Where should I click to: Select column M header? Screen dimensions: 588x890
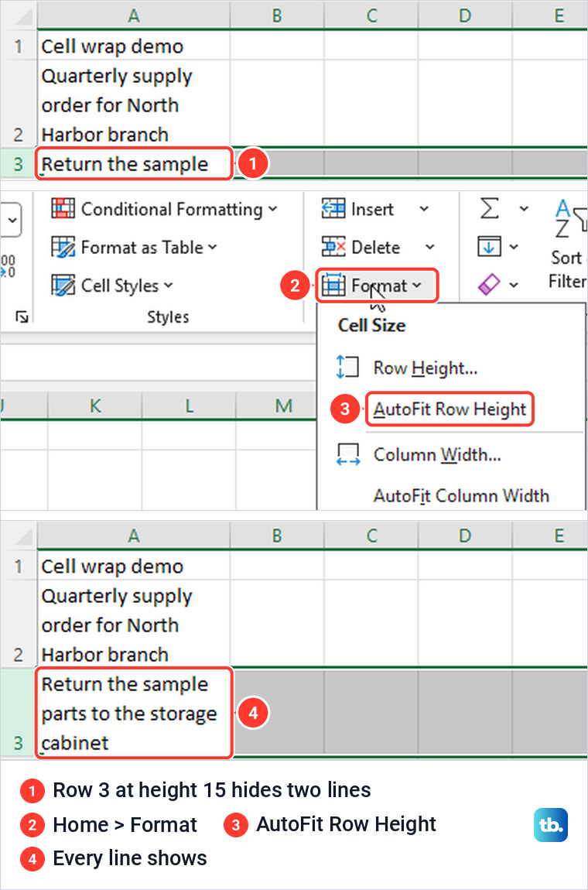click(x=276, y=406)
